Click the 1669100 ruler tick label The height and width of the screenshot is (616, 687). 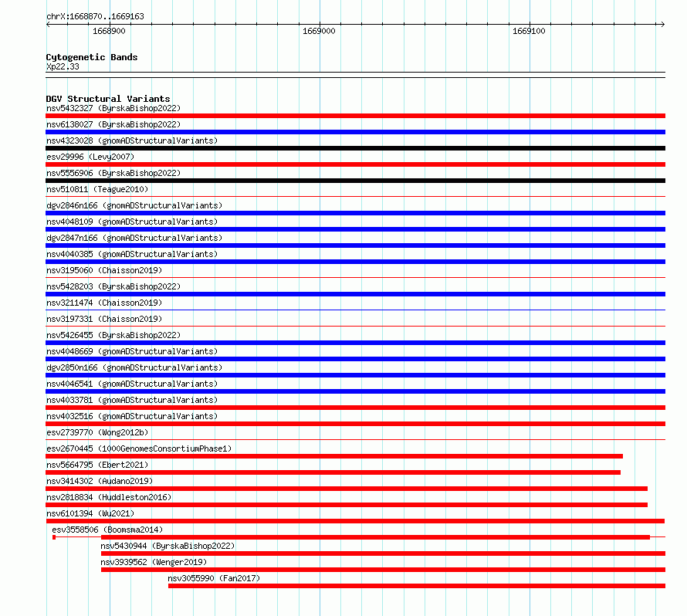[529, 31]
